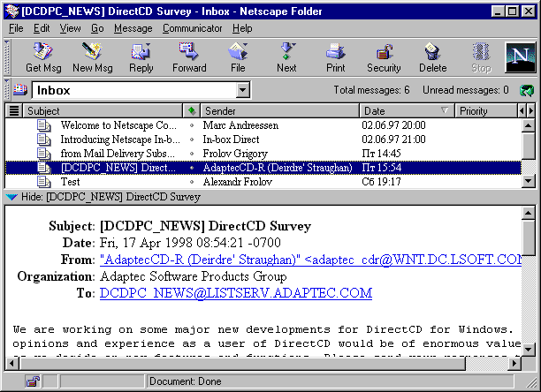Click message icon for the DCDPC_NEWS row
The width and height of the screenshot is (541, 392).
click(44, 168)
